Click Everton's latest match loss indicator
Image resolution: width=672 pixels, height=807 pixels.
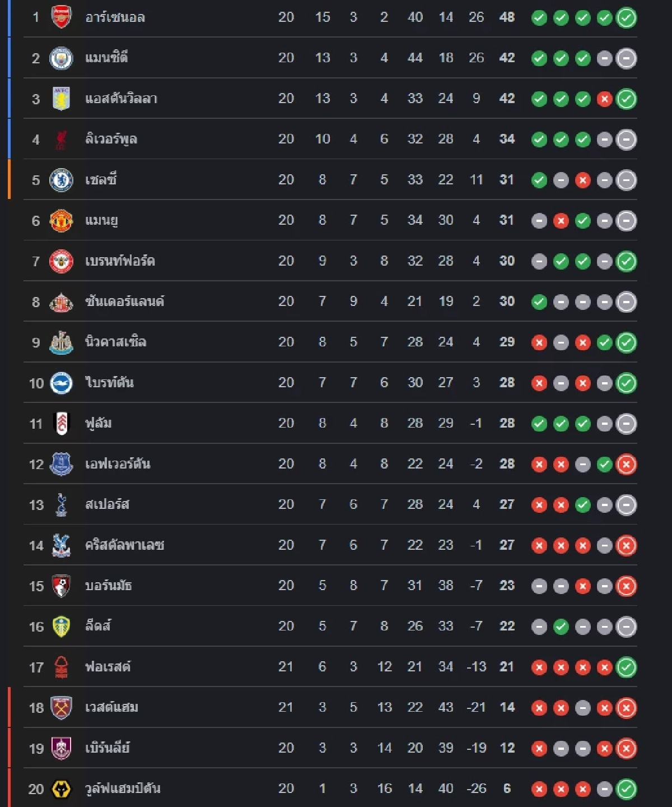click(626, 465)
